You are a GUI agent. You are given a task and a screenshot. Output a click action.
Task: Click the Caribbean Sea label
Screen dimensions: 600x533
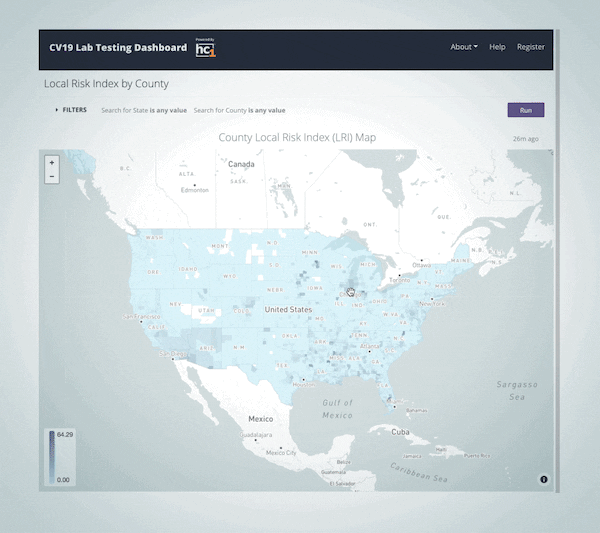[419, 473]
